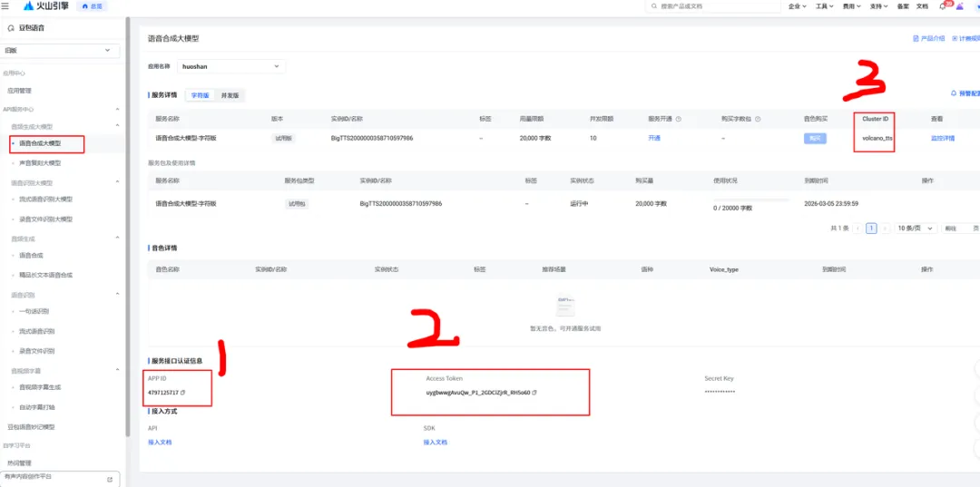Image resolution: width=980 pixels, height=487 pixels.
Task: Open the 费用 dropdown menu
Action: point(852,6)
